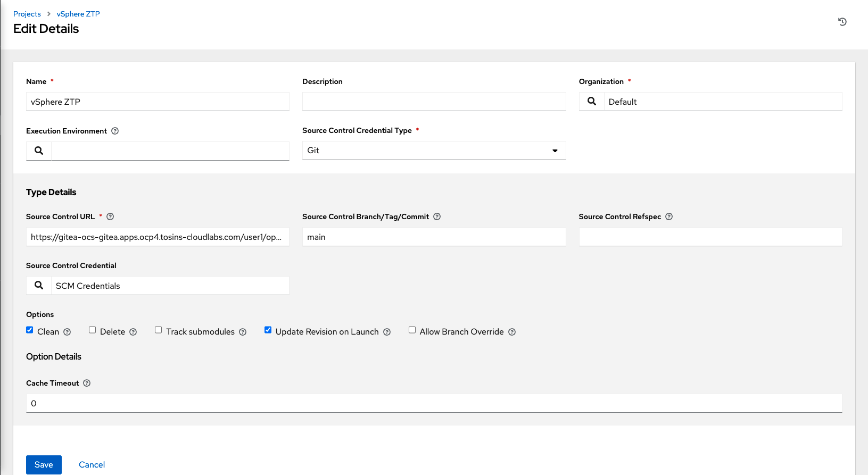The height and width of the screenshot is (475, 868).
Task: Cancel editing the project
Action: (x=92, y=464)
